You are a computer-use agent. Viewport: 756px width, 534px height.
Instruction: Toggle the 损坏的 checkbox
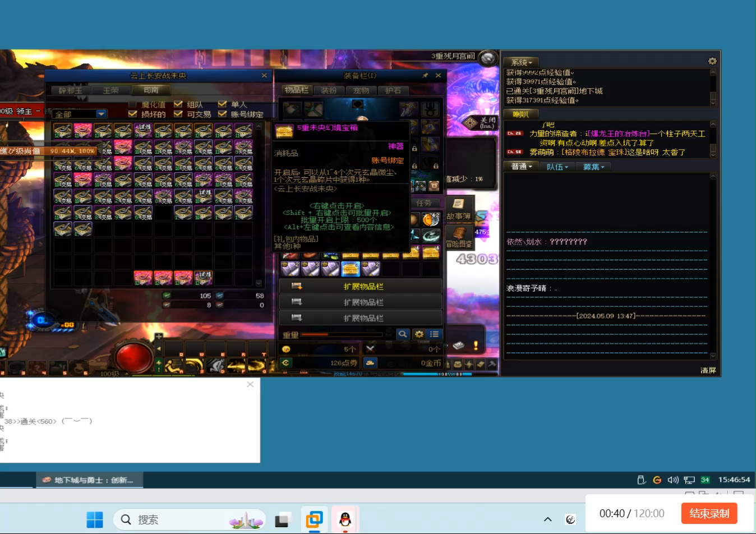tap(132, 114)
